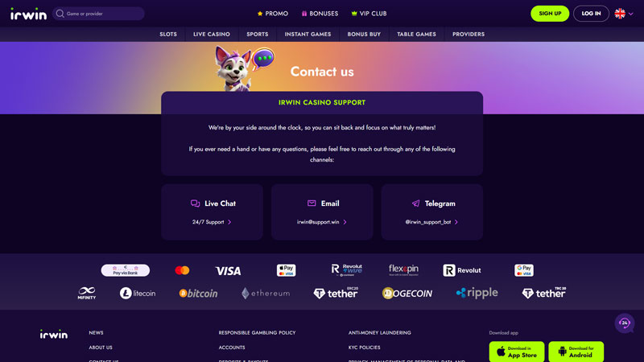Click the Email envelope icon
This screenshot has height=362, width=644.
tap(312, 204)
